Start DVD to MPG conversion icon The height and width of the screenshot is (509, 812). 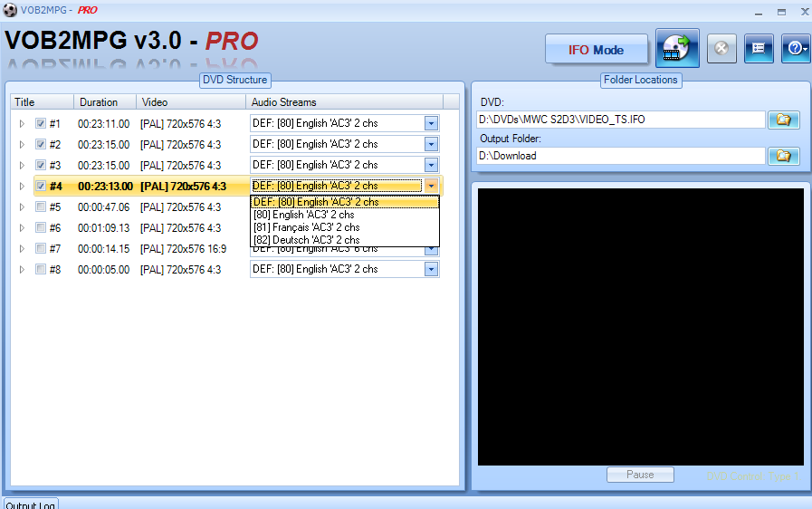677,48
